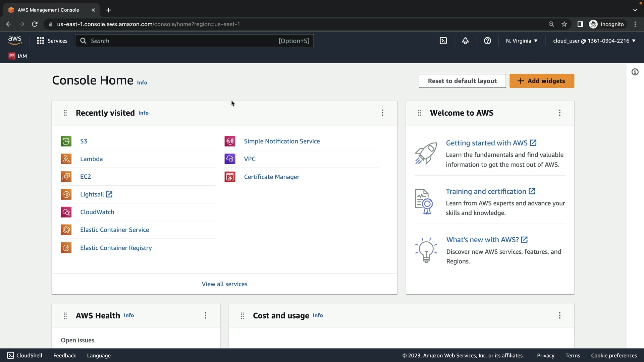This screenshot has height=362, width=644.
Task: Expand the N. Virginia region dropdown
Action: click(522, 41)
